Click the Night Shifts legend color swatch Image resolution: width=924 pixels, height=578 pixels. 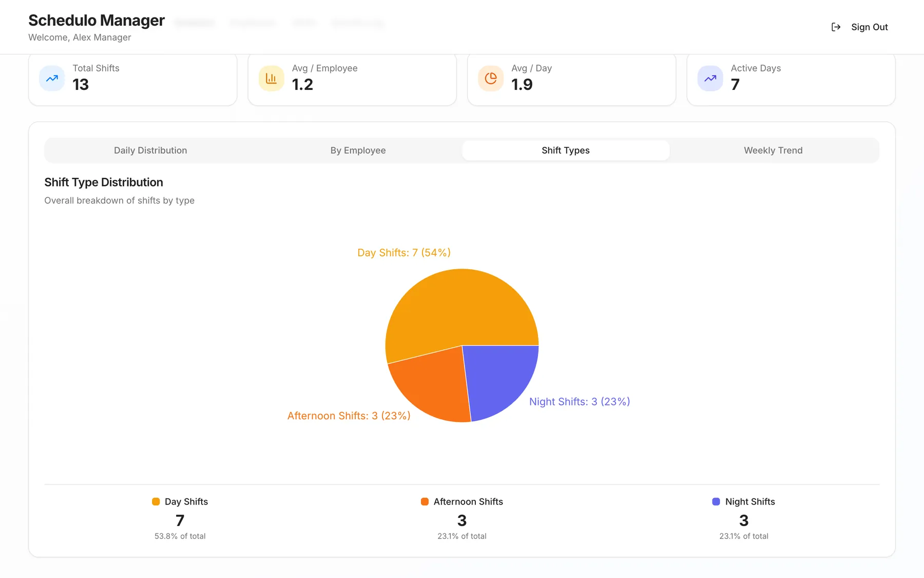click(x=716, y=501)
